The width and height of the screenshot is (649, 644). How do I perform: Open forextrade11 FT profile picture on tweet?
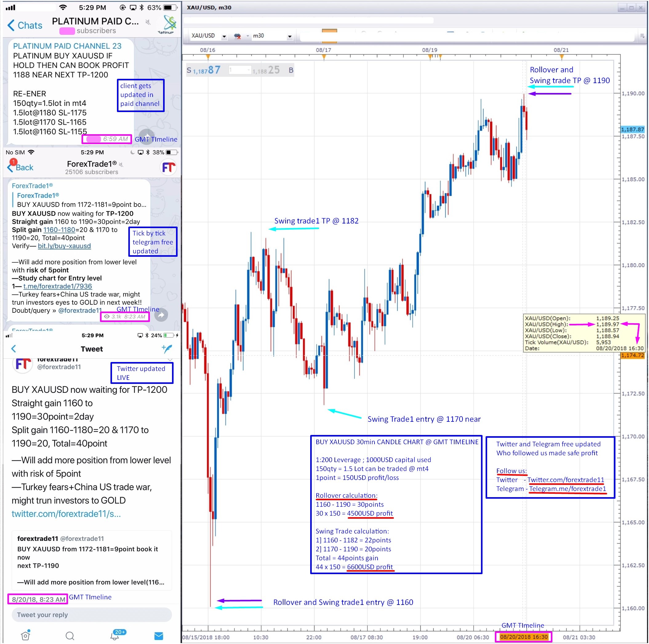point(22,364)
